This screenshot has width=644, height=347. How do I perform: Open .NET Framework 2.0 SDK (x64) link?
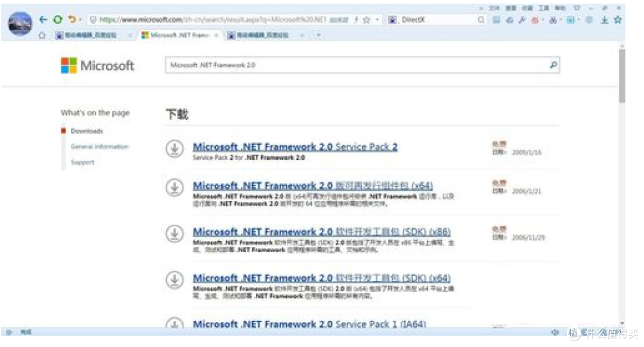tap(321, 278)
